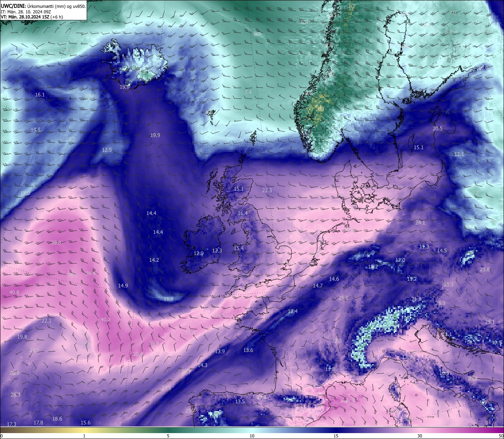The height and width of the screenshot is (439, 504).
Task: Click the 16.4 value over northern England
Action: pyautogui.click(x=243, y=213)
